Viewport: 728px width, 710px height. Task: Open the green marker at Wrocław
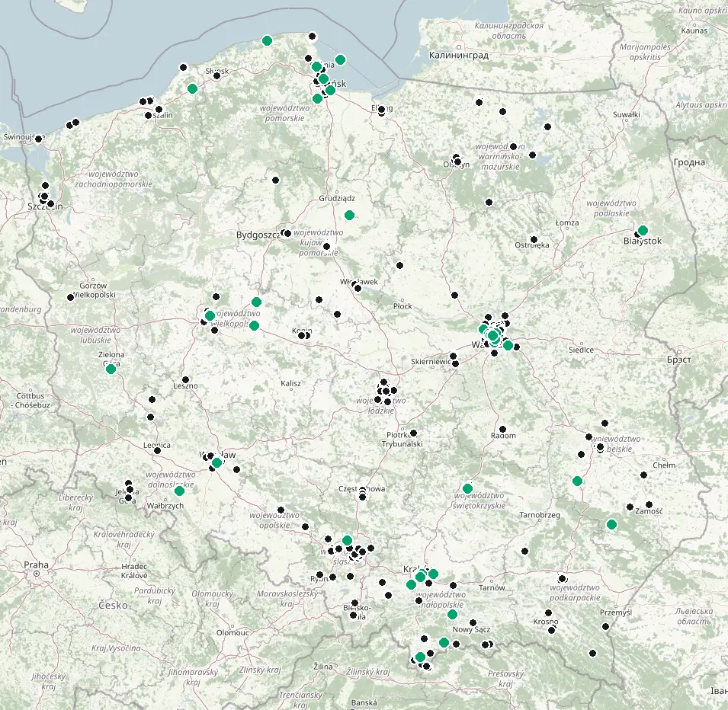click(216, 462)
